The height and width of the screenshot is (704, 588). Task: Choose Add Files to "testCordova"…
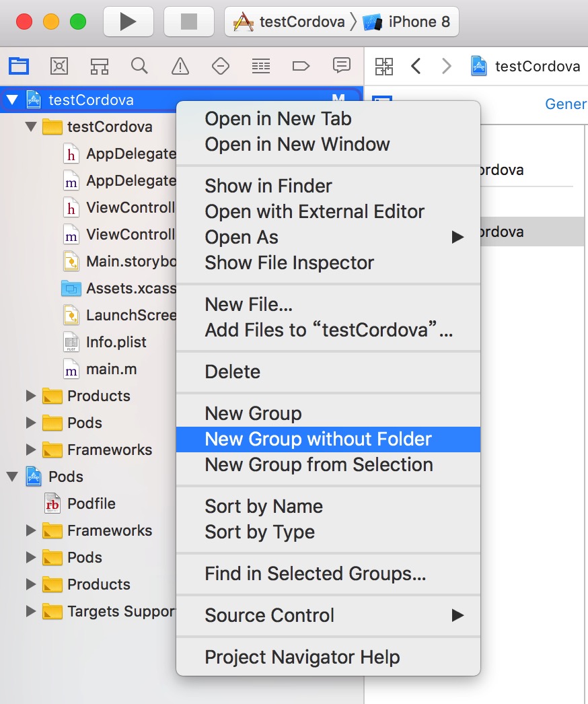(x=328, y=330)
